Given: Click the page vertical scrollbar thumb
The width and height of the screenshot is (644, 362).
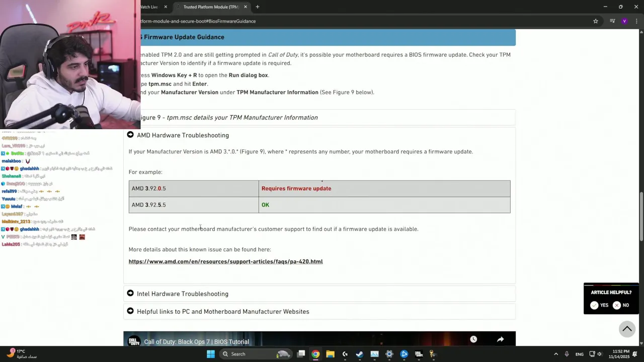Looking at the screenshot, I should tap(641, 217).
